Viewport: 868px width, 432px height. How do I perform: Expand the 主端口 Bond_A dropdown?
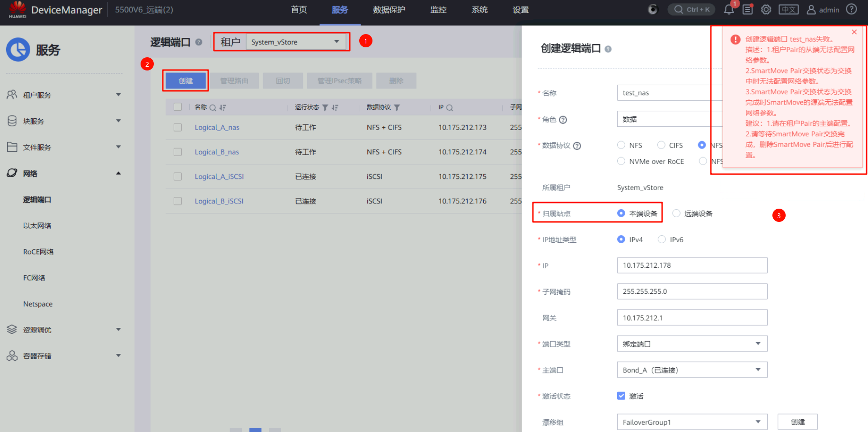(x=691, y=370)
